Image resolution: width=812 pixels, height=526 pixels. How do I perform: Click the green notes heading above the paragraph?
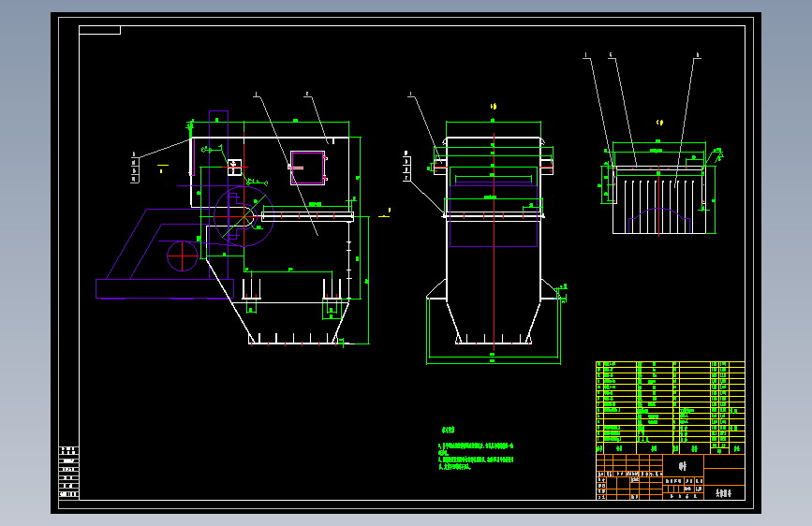point(448,430)
